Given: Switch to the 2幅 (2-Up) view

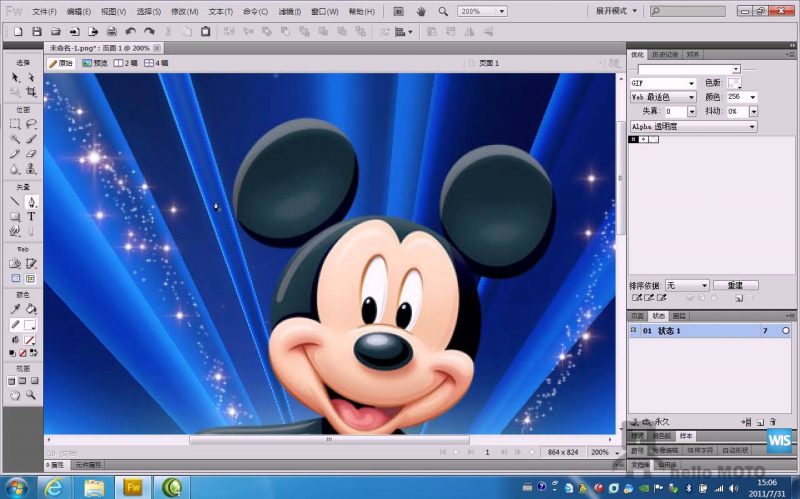Looking at the screenshot, I should click(x=126, y=63).
